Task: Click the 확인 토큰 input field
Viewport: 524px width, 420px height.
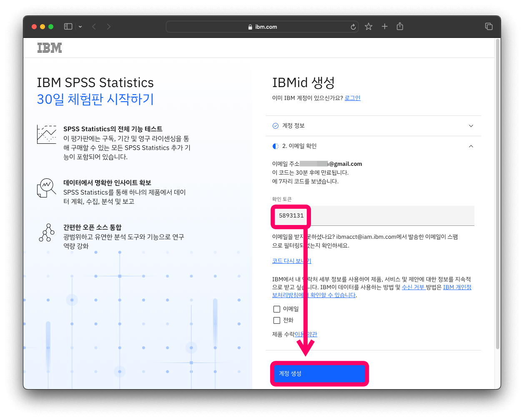Action: (373, 215)
